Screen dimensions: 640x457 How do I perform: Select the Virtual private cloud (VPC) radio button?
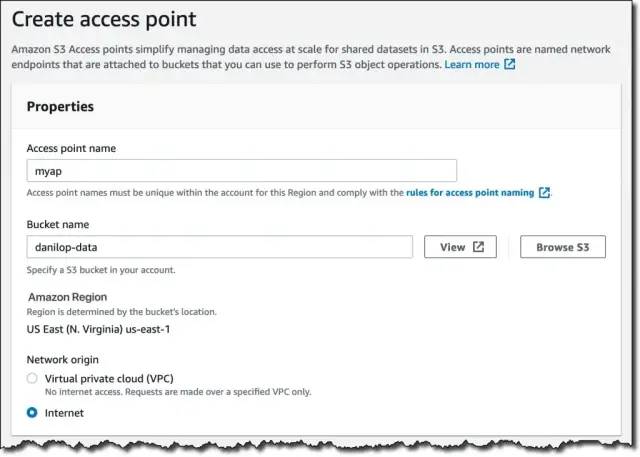(33, 378)
